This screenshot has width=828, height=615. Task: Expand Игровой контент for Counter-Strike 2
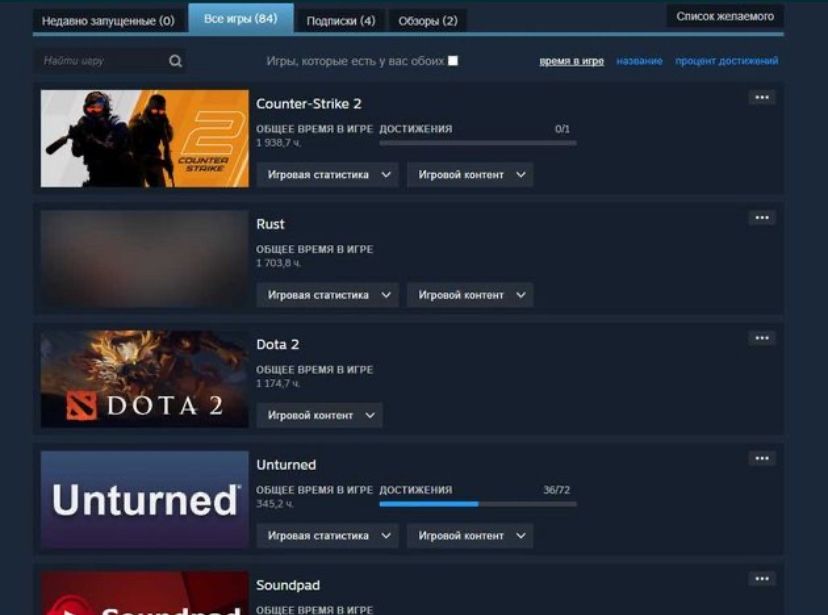tap(470, 175)
